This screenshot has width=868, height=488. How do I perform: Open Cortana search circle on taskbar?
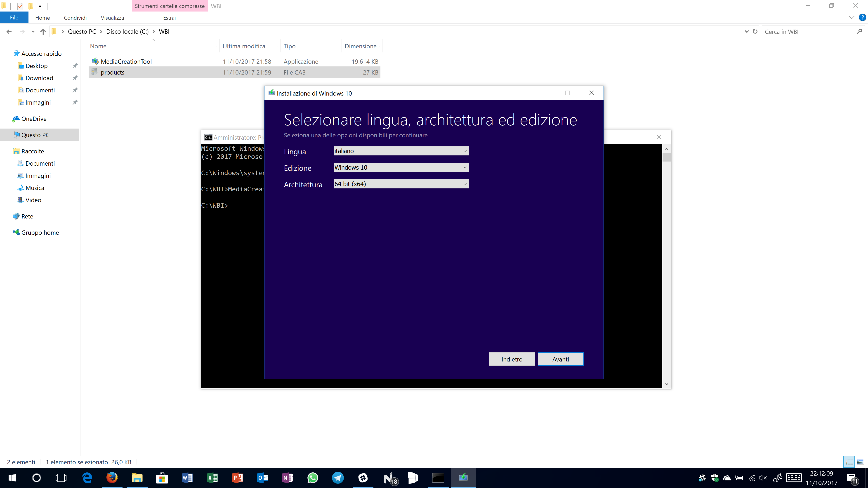tap(36, 478)
